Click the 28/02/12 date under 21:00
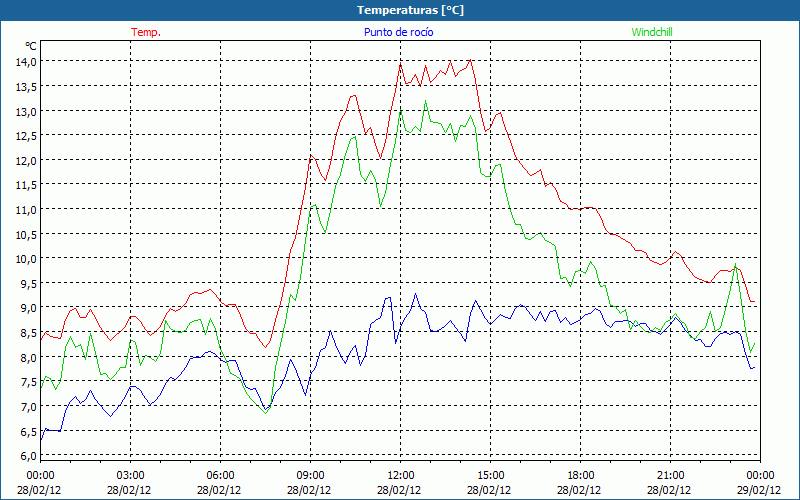 point(669,490)
